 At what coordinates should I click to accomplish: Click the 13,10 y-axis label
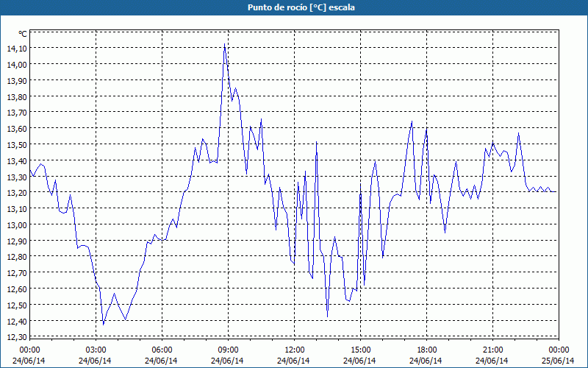17,209
